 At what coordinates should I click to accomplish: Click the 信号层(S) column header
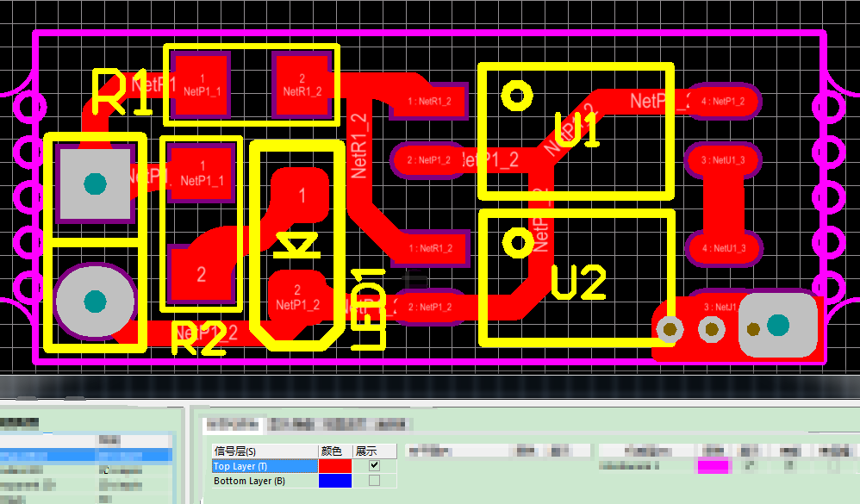click(x=264, y=451)
